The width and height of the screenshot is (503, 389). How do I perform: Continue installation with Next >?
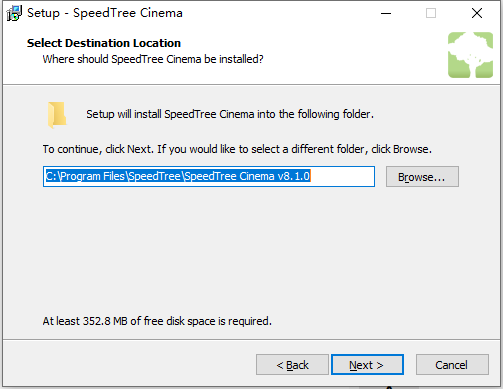[x=367, y=365]
